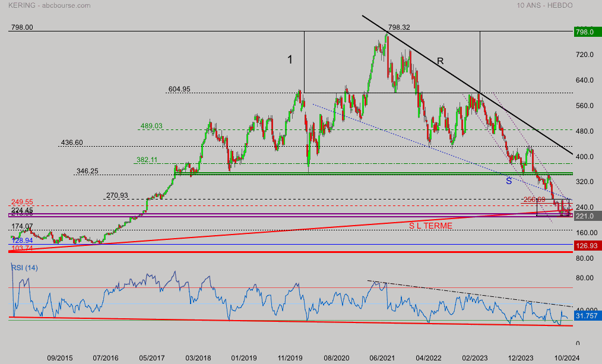Screen dimensions: 602x364
Task: Select the "346.25" support level label
Action: pyautogui.click(x=87, y=171)
